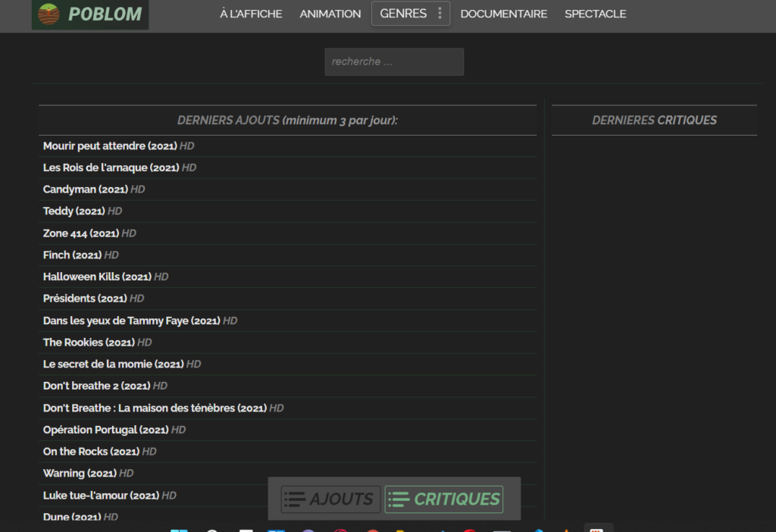This screenshot has width=776, height=532.
Task: Navigate to the SPECTACLE section
Action: click(596, 14)
